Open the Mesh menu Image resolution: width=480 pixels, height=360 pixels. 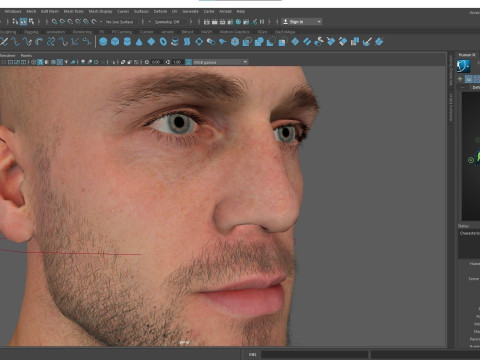[x=31, y=11]
